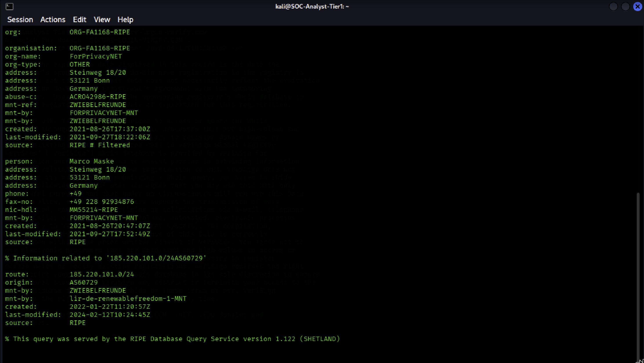
Task: Open the Help menu
Action: (x=125, y=20)
